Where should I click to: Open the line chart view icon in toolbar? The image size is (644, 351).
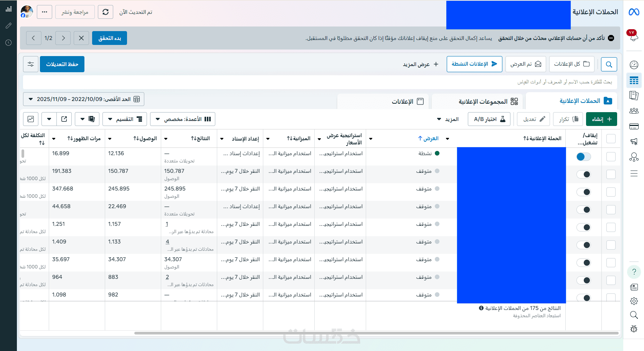tap(31, 119)
